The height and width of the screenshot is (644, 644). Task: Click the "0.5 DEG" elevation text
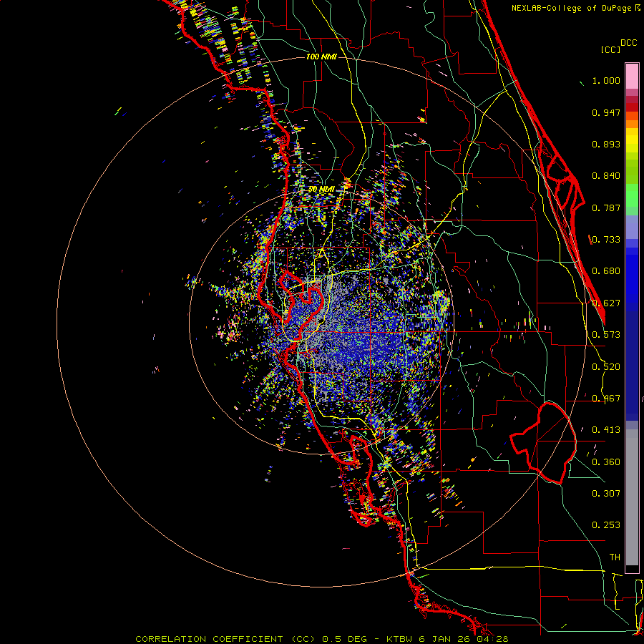pyautogui.click(x=344, y=639)
